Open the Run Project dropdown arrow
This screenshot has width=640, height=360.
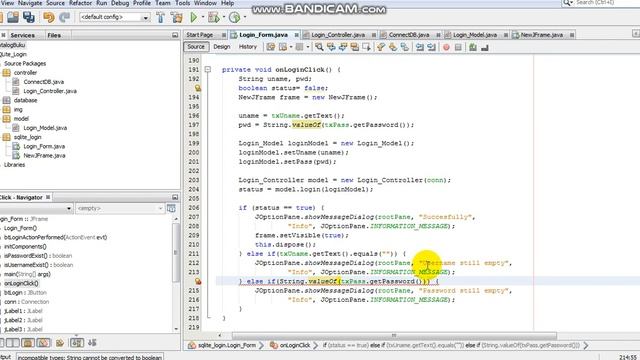(x=203, y=17)
